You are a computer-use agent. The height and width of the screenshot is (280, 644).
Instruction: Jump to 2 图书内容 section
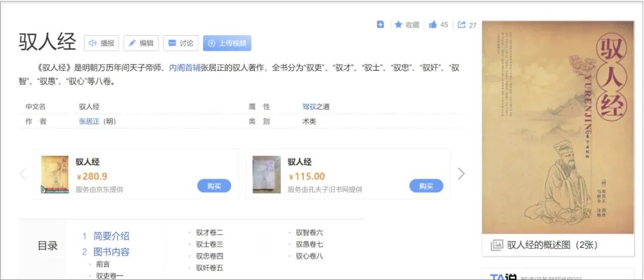pyautogui.click(x=106, y=251)
